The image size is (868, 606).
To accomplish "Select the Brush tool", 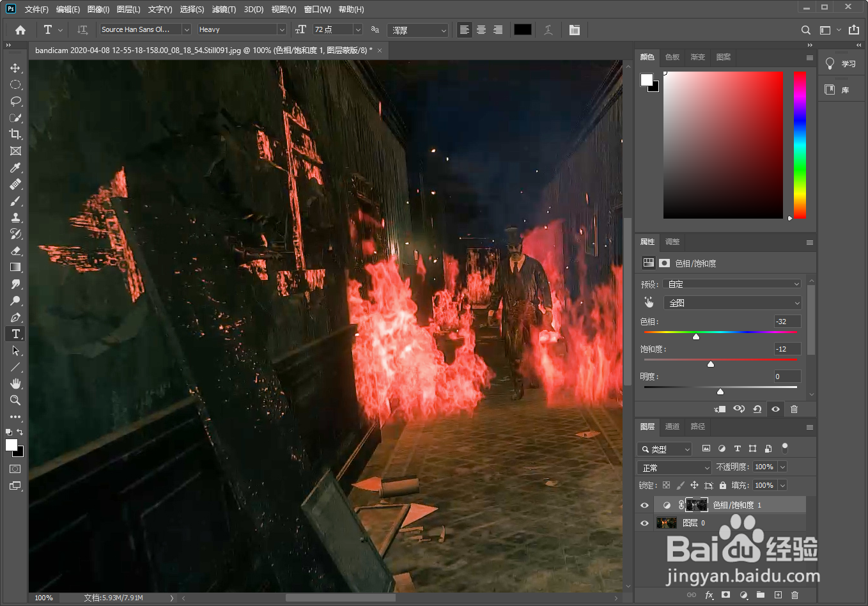I will coord(15,201).
